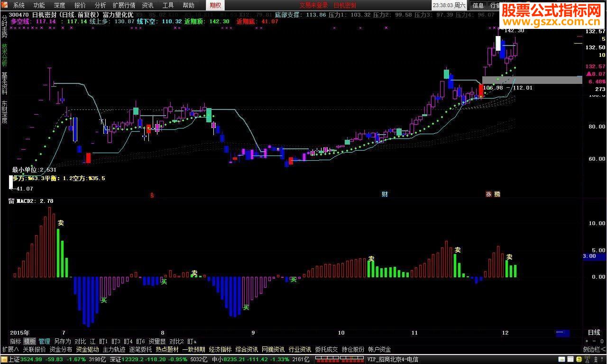The height and width of the screenshot is (364, 607).
Task: Open the 资讯 menu
Action: point(147,5)
